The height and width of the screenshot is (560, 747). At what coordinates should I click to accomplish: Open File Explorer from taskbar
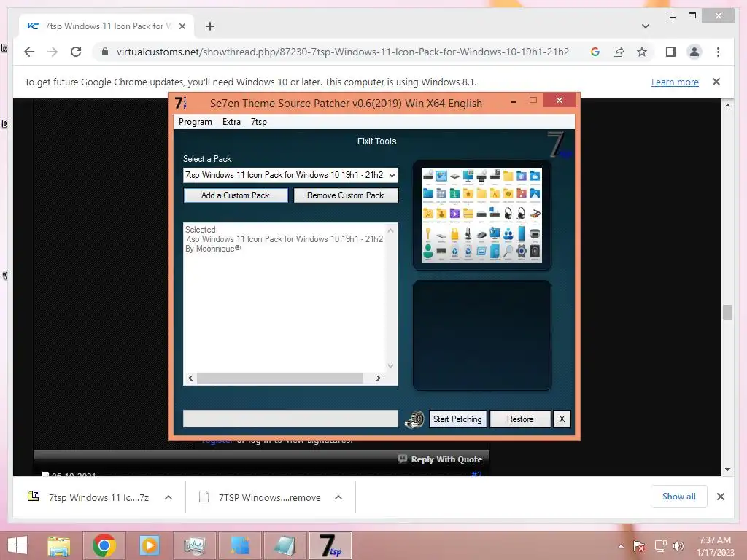(x=58, y=545)
